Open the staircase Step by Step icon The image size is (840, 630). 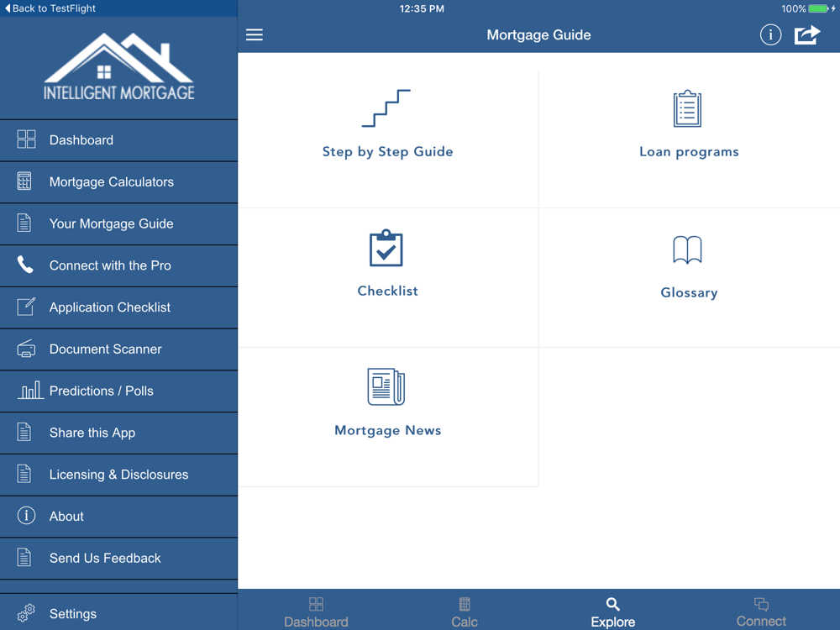[386, 108]
